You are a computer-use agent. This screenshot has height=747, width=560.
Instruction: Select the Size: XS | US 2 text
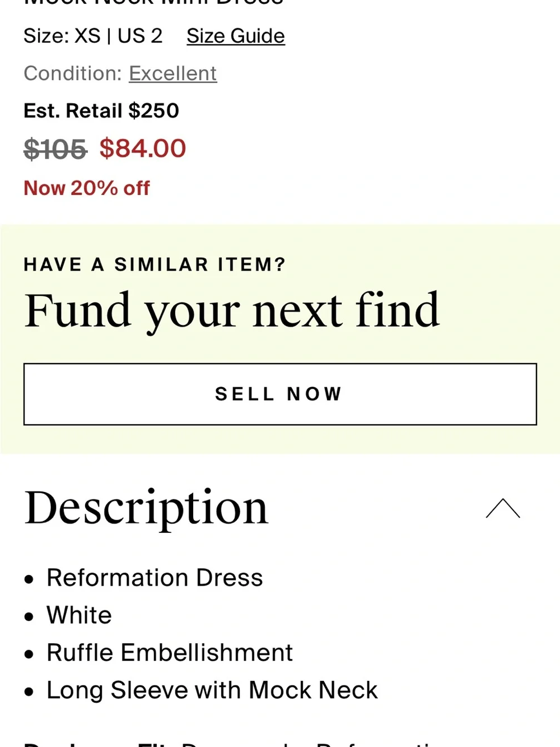coord(93,36)
